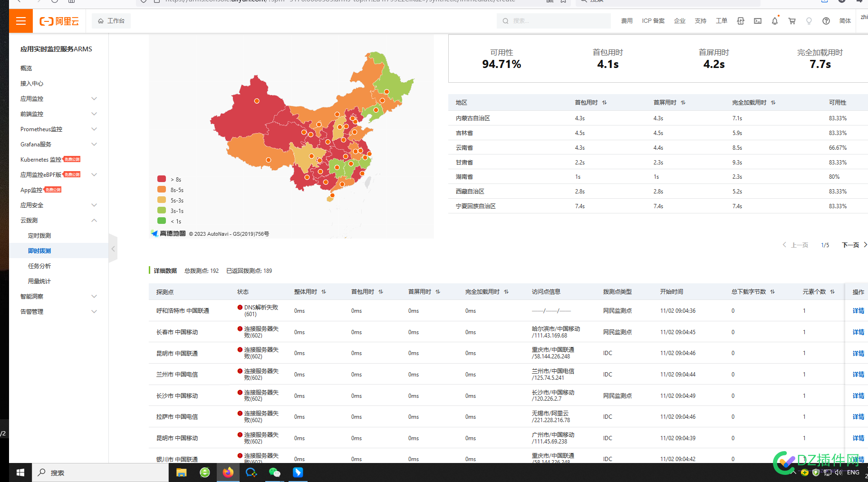Click ENG input language indicator
The image size is (868, 482).
853,472
